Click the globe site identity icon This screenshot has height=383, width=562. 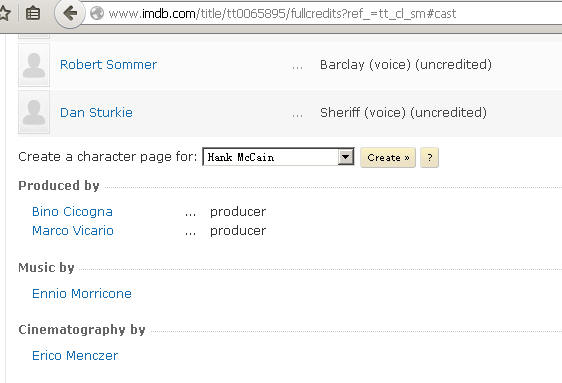click(x=97, y=14)
